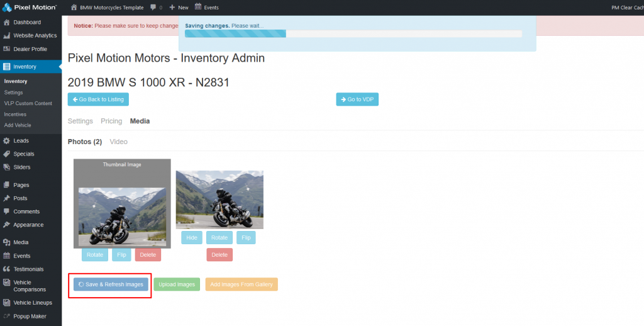Click the Vehicle Comparisons icon

point(6,283)
